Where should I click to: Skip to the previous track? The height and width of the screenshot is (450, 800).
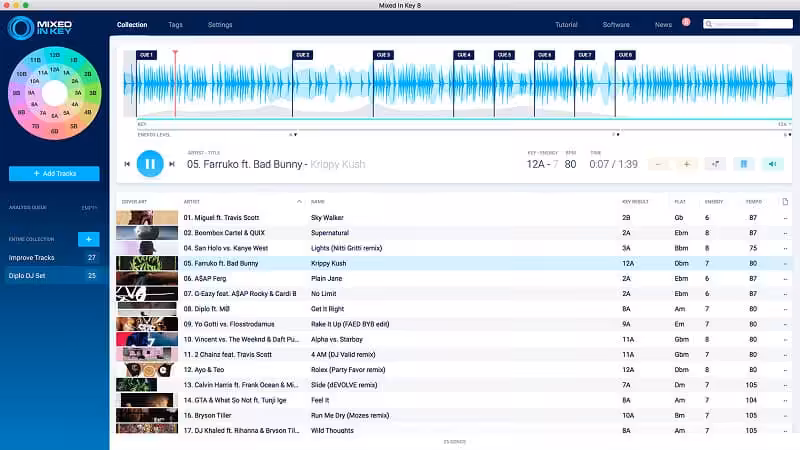pos(127,164)
